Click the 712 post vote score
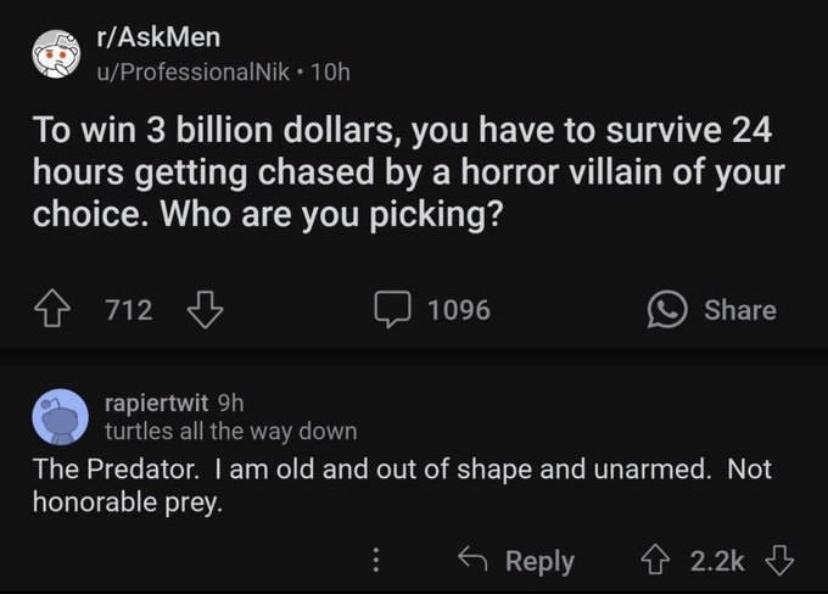828x594 pixels. point(130,310)
